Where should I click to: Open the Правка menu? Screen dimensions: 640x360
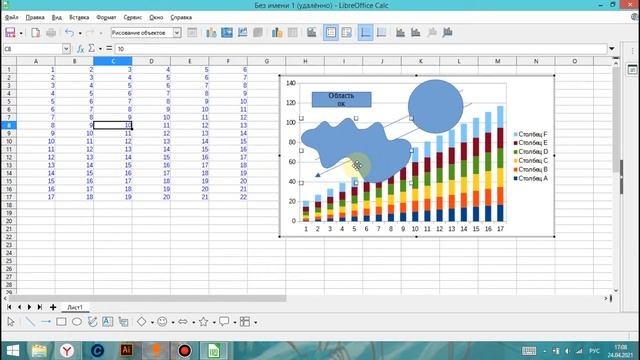coord(35,18)
